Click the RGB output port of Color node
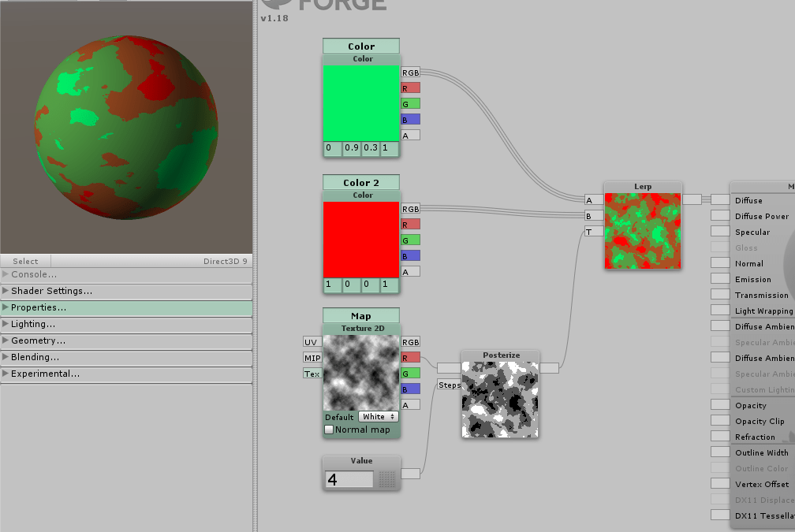Screen dimensions: 795x532 pos(410,73)
